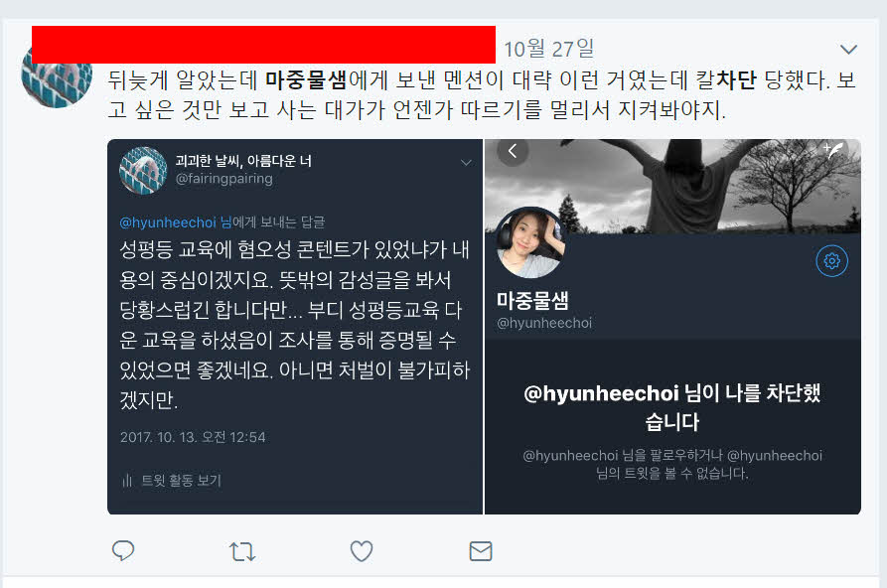Retweet this post using the retweet icon
Image resolution: width=887 pixels, height=588 pixels.
coord(242,551)
